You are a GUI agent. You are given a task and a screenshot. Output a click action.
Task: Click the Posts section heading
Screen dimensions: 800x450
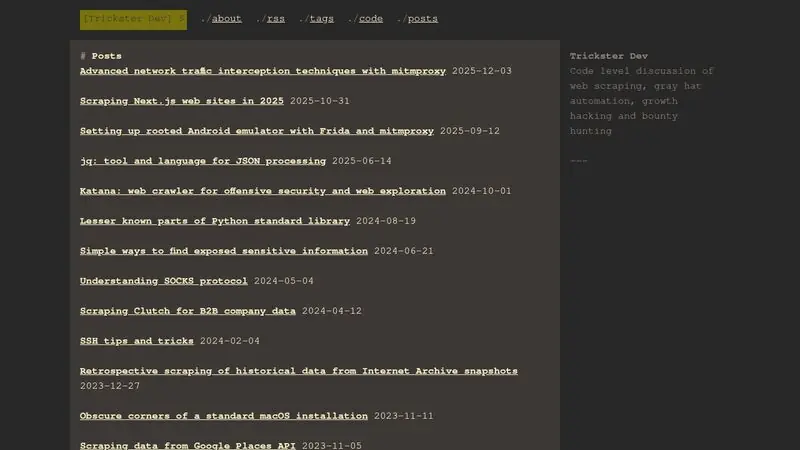(106, 56)
